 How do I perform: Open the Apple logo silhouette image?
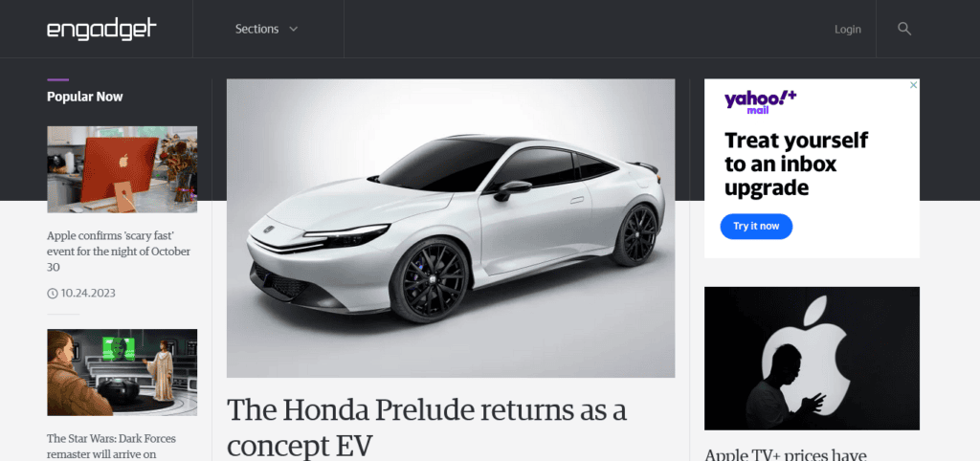812,359
